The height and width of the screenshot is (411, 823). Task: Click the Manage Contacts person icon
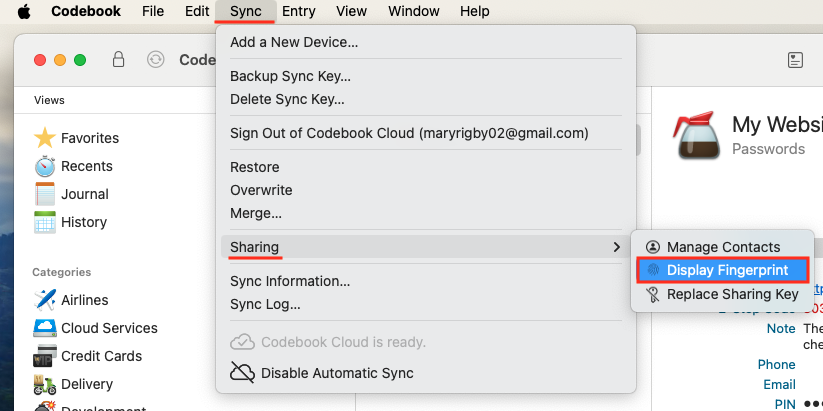(652, 247)
